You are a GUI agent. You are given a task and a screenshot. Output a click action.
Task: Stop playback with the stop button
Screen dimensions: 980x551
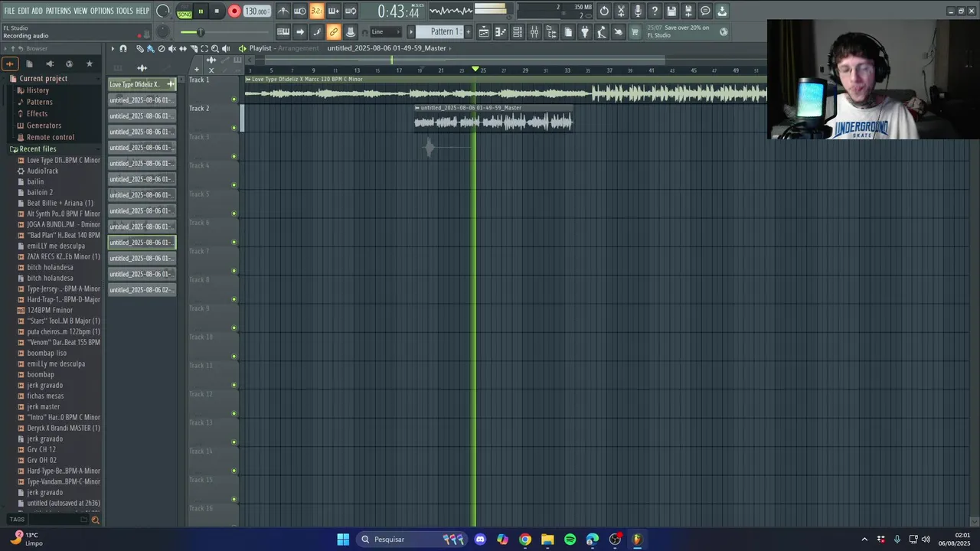click(217, 11)
